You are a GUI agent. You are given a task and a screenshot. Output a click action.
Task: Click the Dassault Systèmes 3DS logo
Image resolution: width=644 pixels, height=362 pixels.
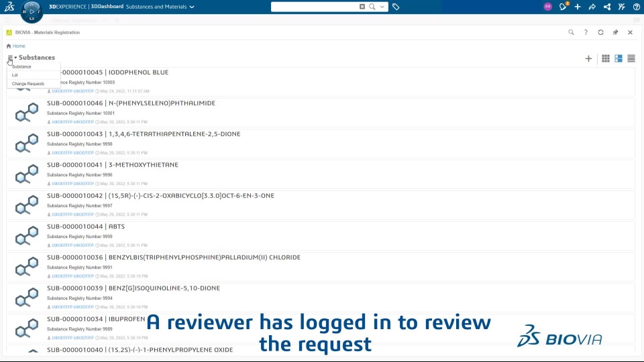pos(9,7)
